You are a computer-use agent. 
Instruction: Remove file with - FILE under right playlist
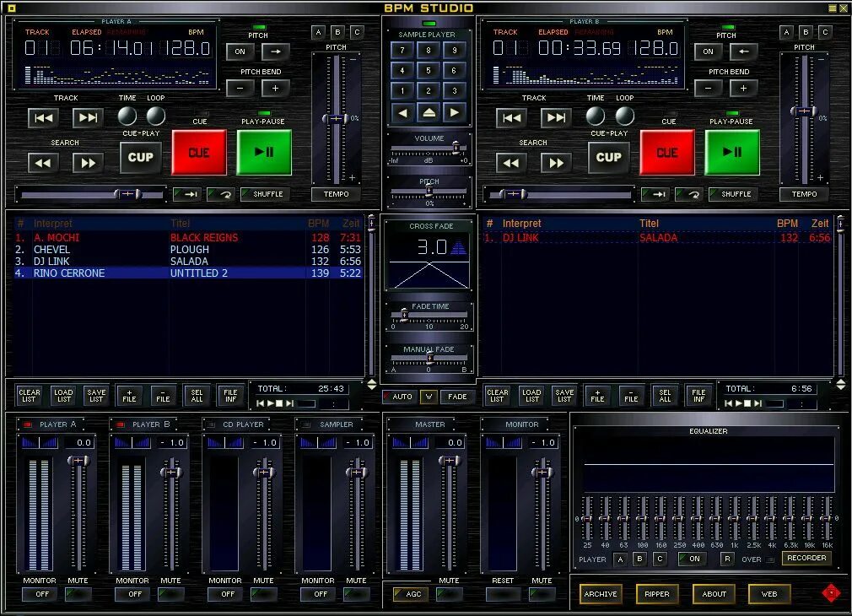pyautogui.click(x=631, y=395)
